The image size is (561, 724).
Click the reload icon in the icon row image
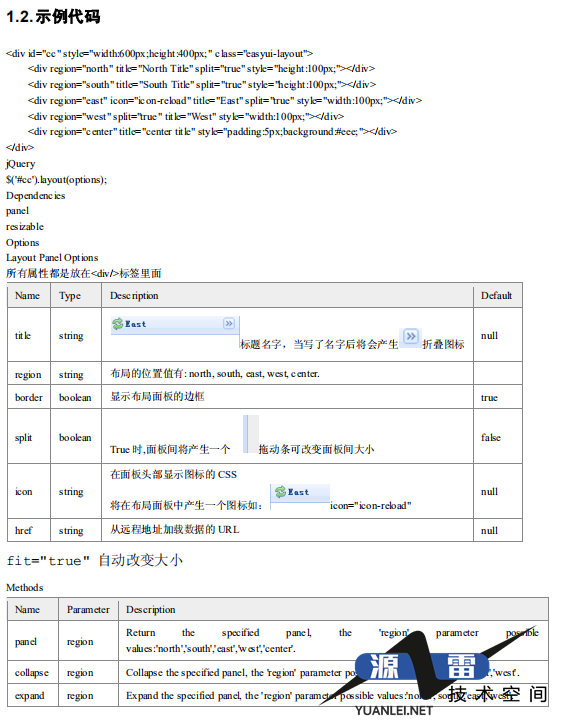(280, 492)
